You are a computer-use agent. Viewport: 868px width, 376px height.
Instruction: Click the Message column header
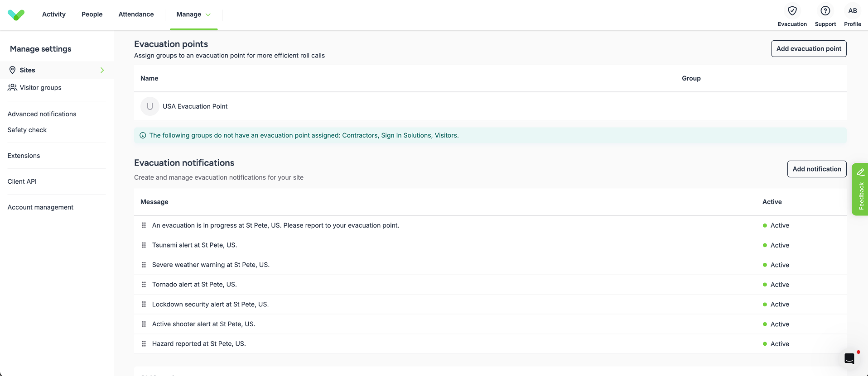(154, 202)
